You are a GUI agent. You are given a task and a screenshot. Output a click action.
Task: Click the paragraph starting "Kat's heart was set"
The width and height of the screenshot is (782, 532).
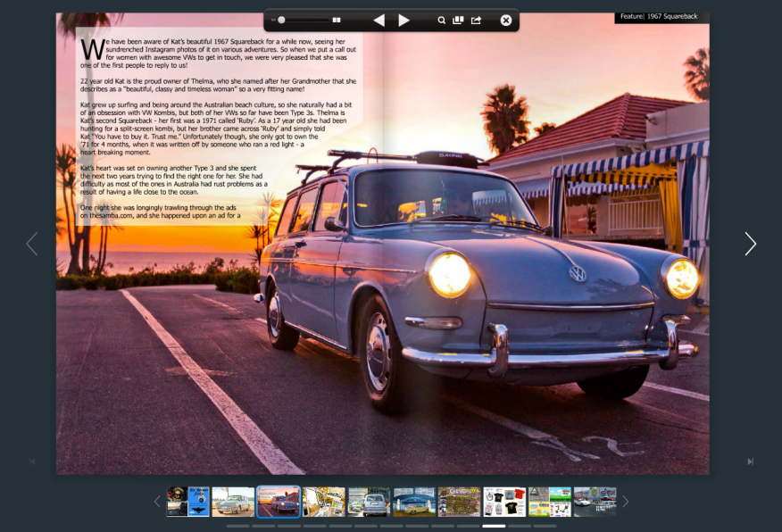pyautogui.click(x=173, y=180)
